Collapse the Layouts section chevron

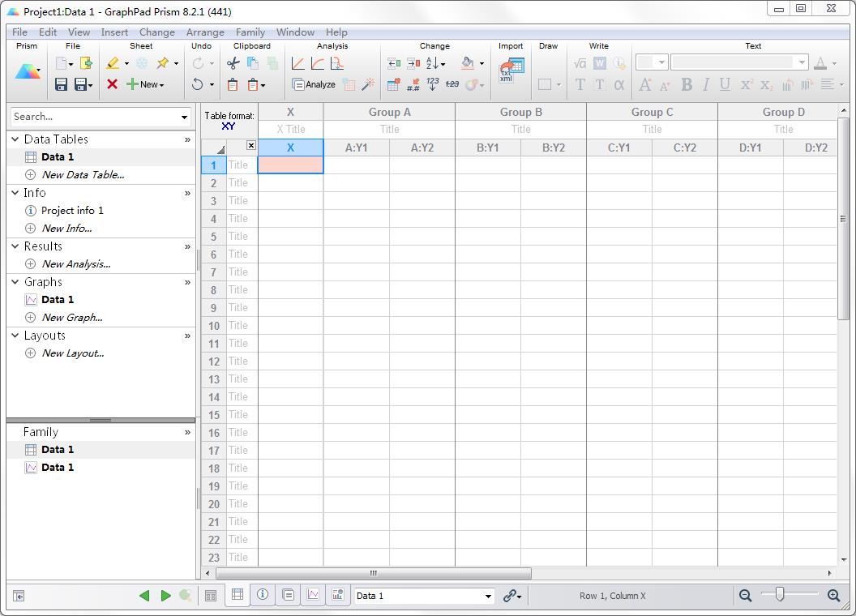[15, 336]
